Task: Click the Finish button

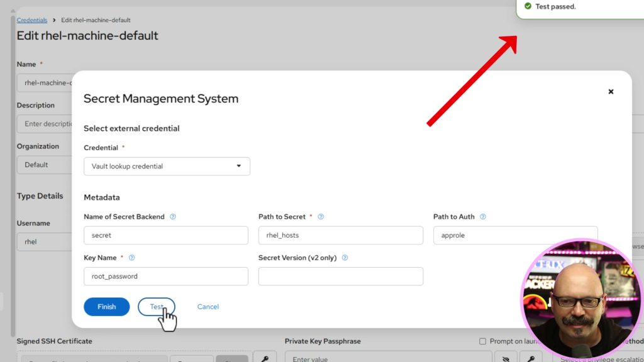Action: (107, 307)
